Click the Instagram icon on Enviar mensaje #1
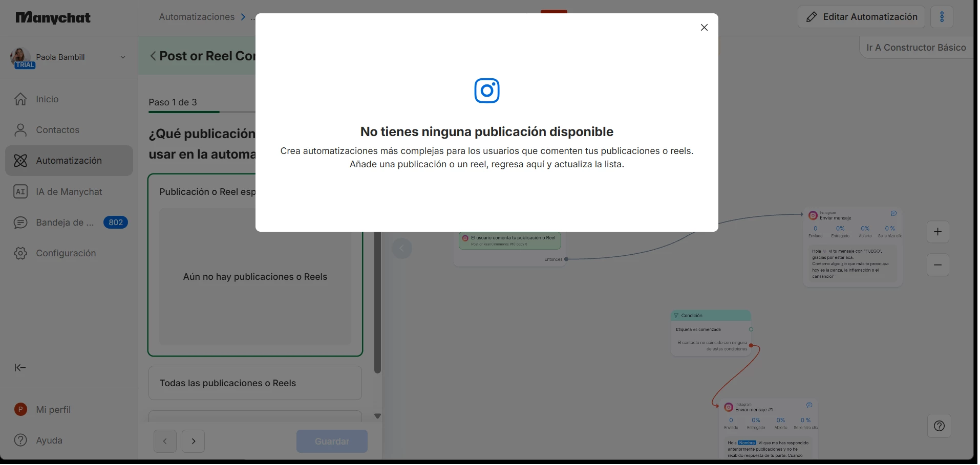The width and height of the screenshot is (980, 465). click(x=729, y=408)
